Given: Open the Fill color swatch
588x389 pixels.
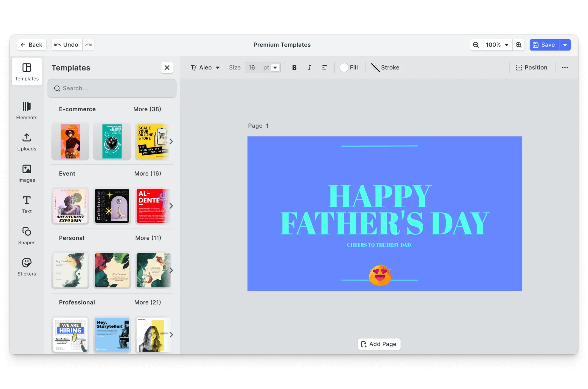Looking at the screenshot, I should 344,67.
